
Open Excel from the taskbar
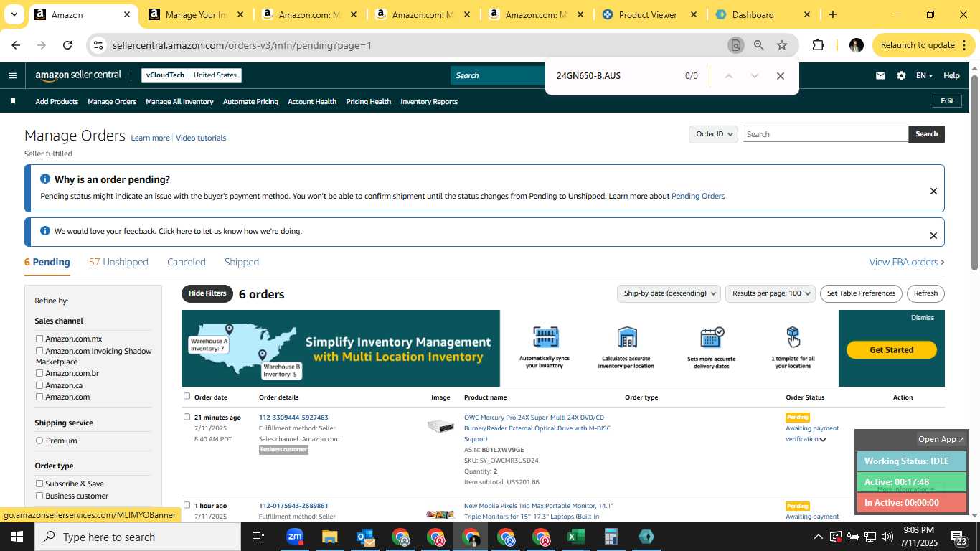pyautogui.click(x=575, y=537)
